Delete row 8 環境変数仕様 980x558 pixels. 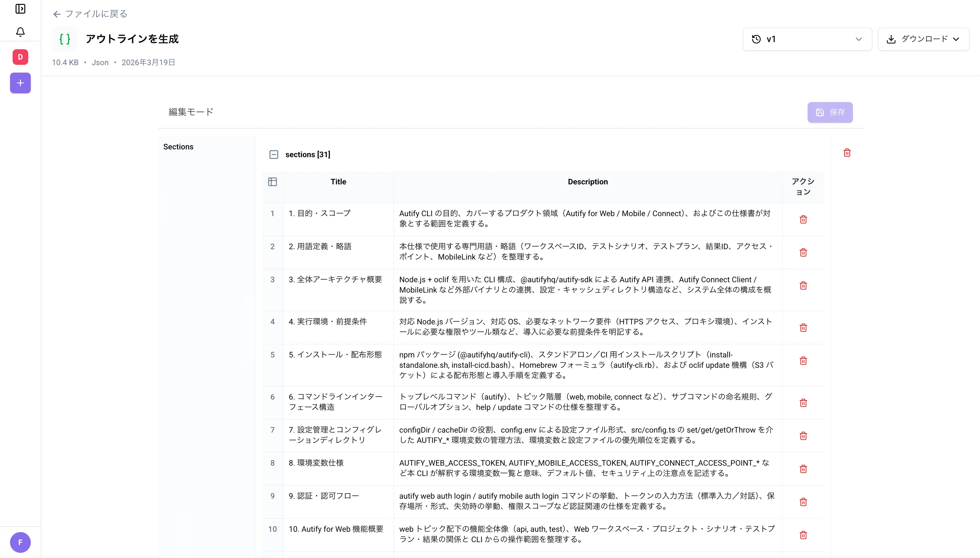(803, 469)
